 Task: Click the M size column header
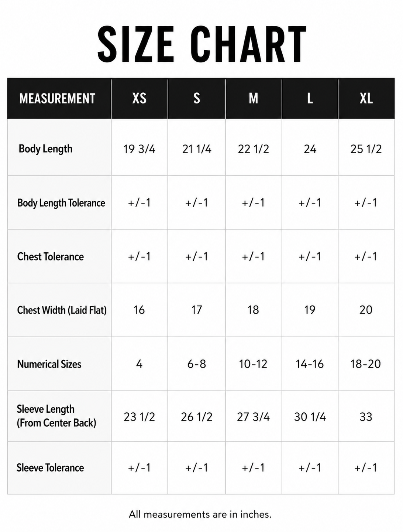253,99
